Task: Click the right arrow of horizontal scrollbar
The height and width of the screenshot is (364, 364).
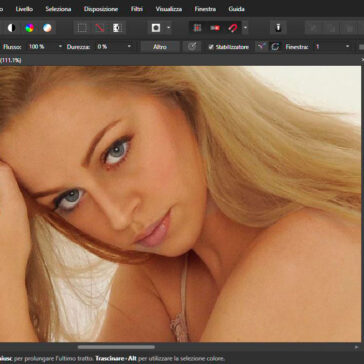Action: pyautogui.click(x=357, y=347)
